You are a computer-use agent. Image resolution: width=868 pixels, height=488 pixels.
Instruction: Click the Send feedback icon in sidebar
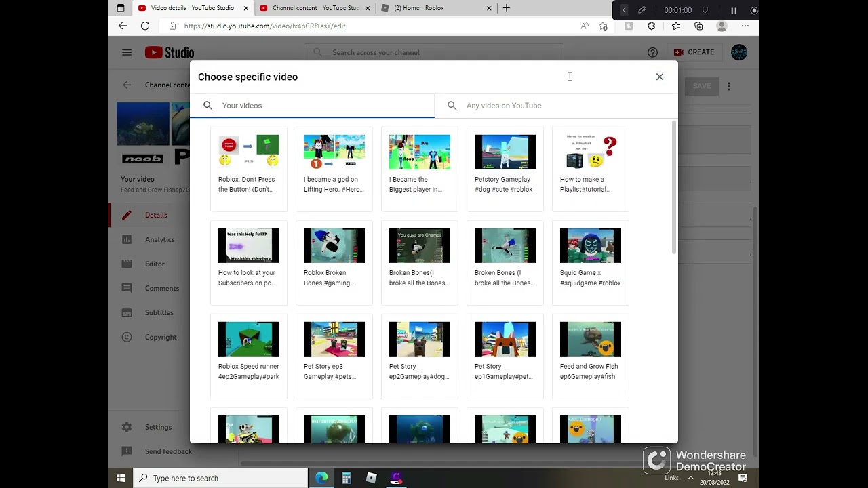tap(127, 451)
